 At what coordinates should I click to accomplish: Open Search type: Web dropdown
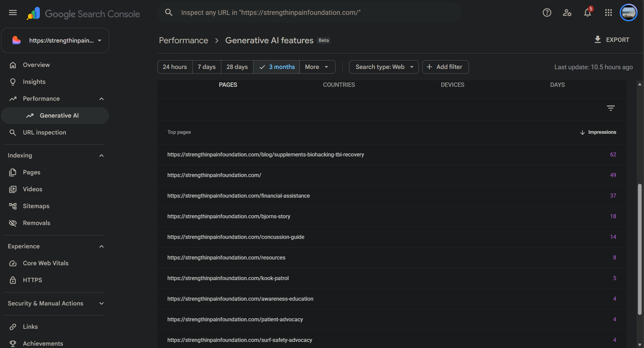click(384, 67)
